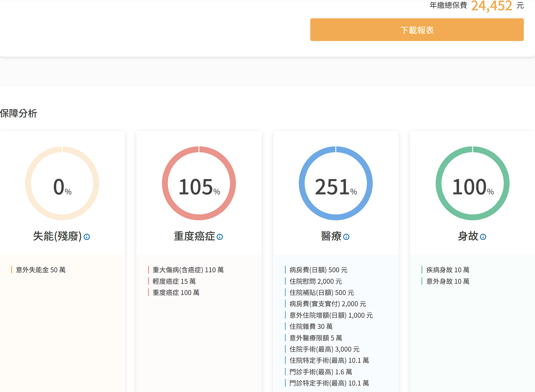Select the 意外醫療限額 5 萬 item

coord(316,338)
